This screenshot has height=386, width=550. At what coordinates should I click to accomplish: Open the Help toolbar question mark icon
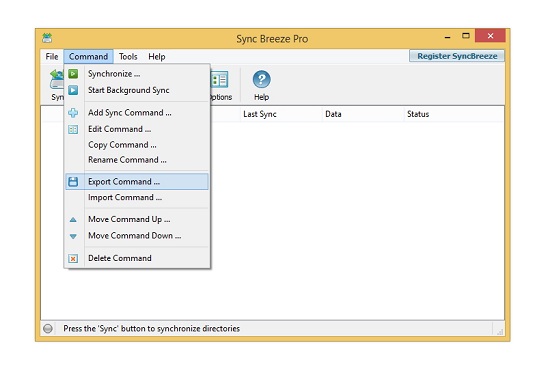tap(261, 79)
